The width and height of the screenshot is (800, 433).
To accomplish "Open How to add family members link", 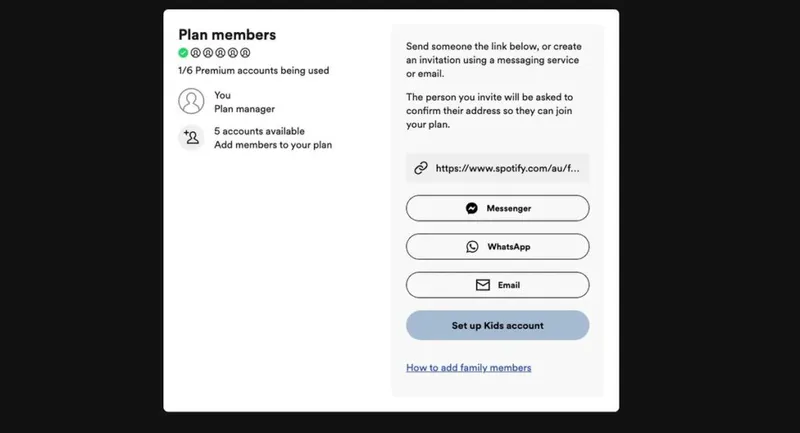I will tap(468, 368).
